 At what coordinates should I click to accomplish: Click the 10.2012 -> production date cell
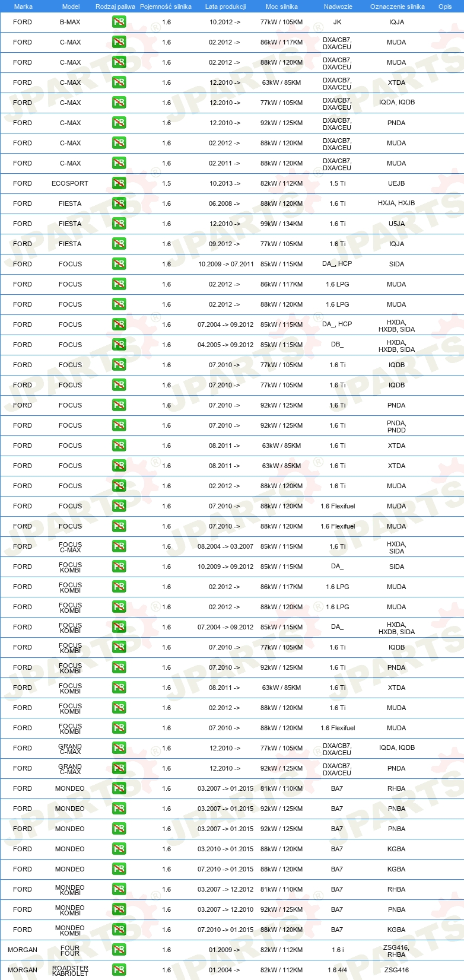pyautogui.click(x=225, y=23)
